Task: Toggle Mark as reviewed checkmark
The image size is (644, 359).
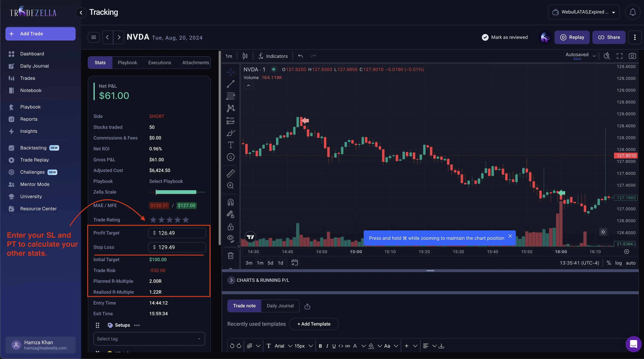Action: [x=485, y=37]
